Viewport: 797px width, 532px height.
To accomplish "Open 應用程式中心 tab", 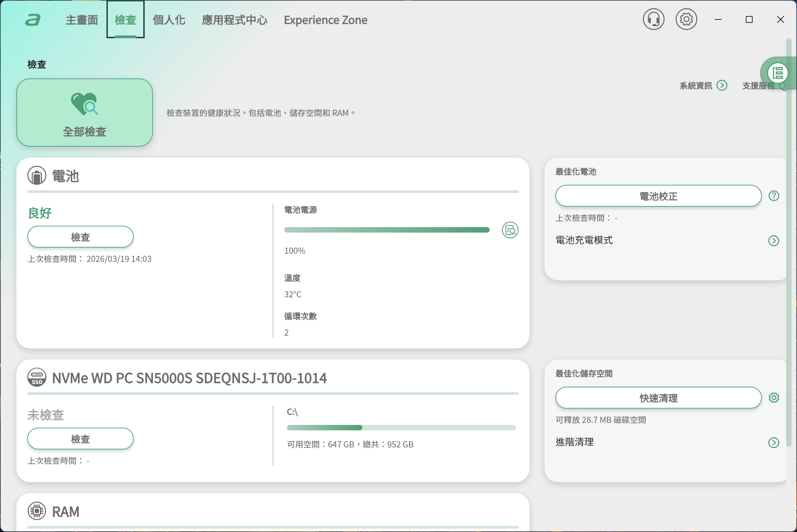I will tap(234, 20).
